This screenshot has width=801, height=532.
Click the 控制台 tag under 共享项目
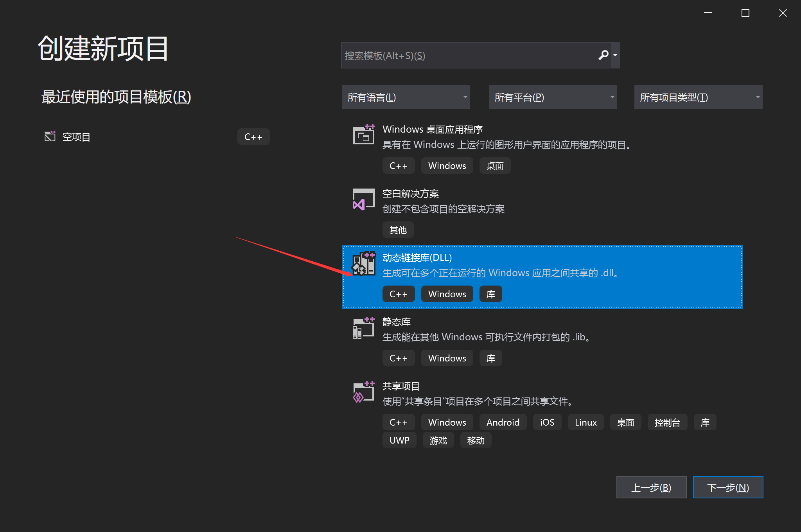[667, 422]
